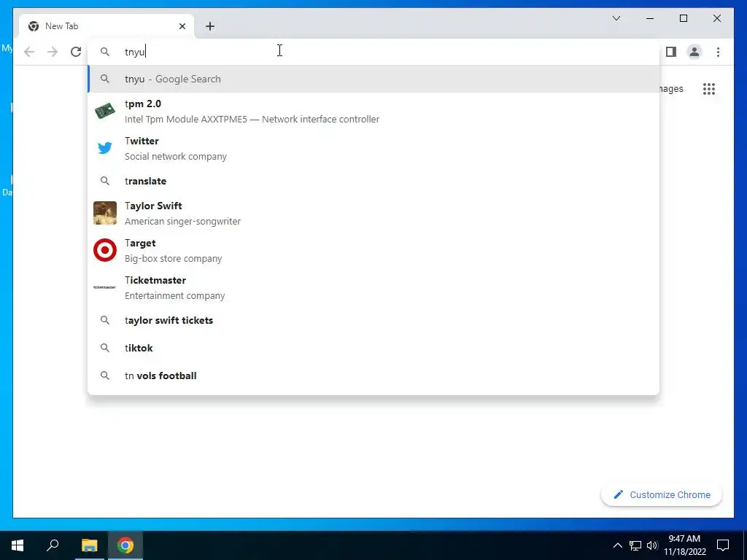This screenshot has width=747, height=560.
Task: Click the network tray icon
Action: (635, 545)
